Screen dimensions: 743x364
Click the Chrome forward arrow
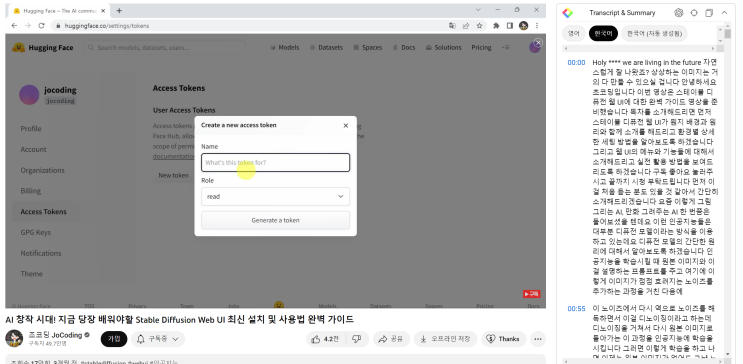(28, 26)
